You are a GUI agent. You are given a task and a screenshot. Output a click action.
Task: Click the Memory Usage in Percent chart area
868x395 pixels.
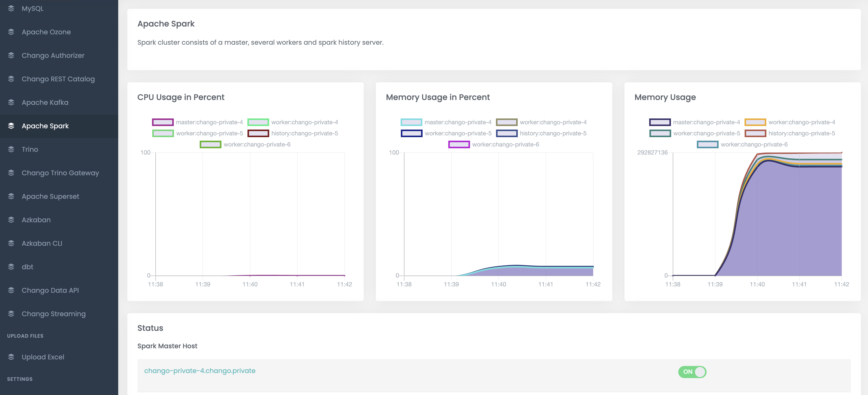point(499,214)
